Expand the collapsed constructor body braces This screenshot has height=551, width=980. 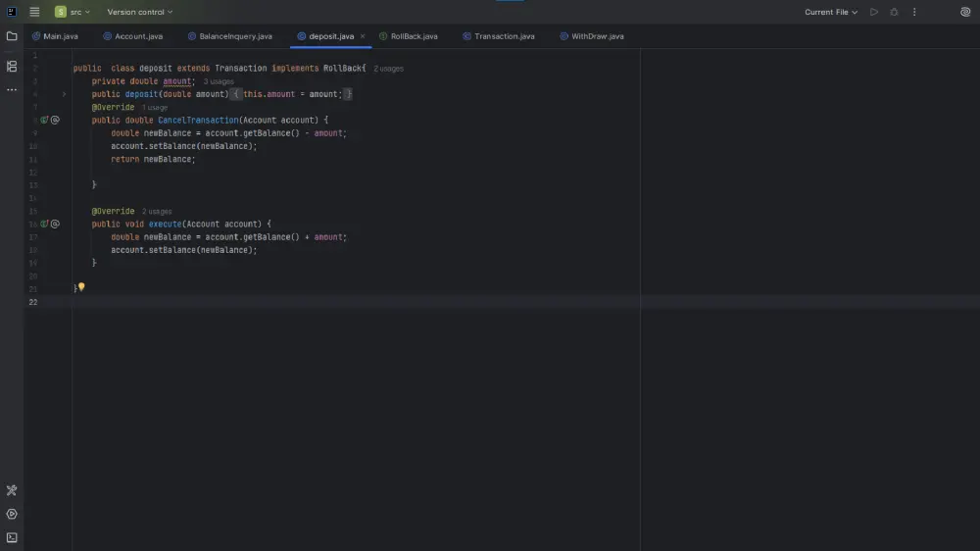(236, 94)
